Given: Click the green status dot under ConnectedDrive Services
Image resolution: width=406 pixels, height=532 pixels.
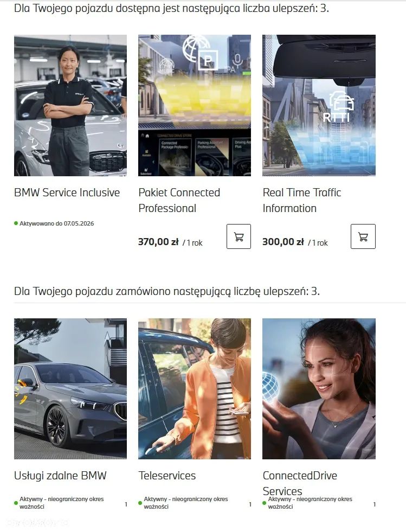Looking at the screenshot, I should (264, 503).
